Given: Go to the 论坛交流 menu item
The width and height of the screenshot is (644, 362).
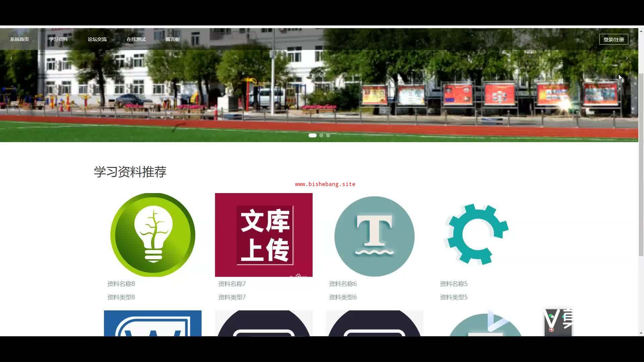Looking at the screenshot, I should (97, 39).
